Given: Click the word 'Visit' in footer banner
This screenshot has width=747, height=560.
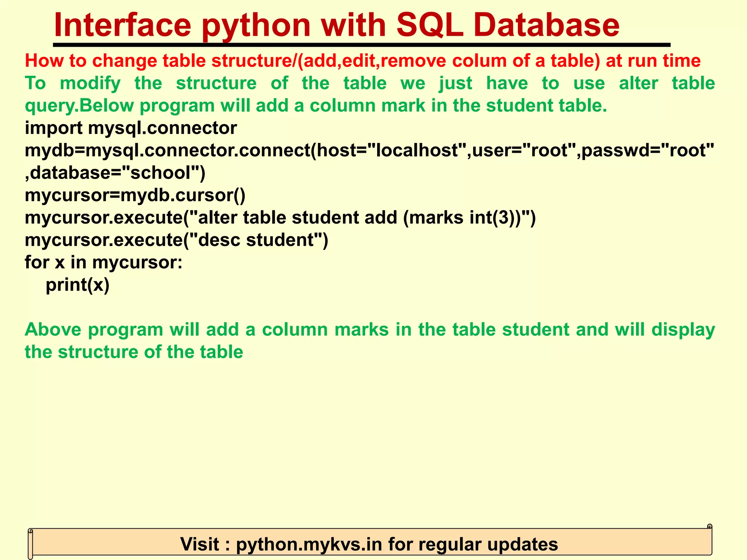Looking at the screenshot, I should 200,544.
